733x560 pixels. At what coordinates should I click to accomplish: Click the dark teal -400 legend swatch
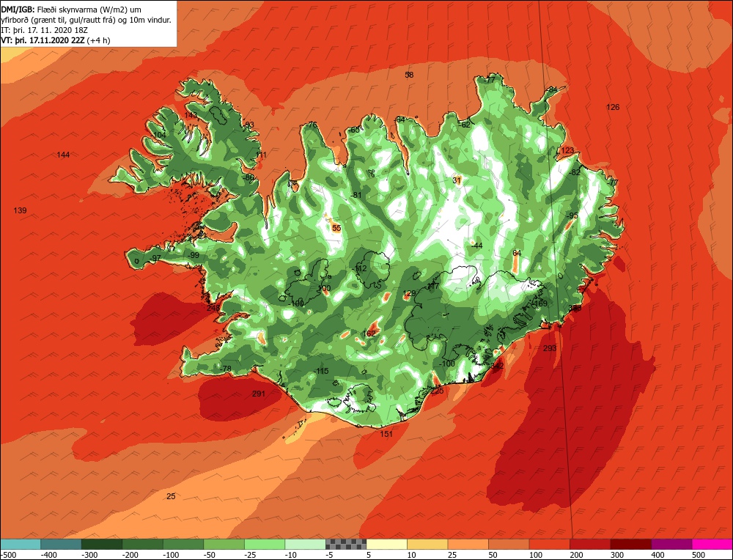[x=61, y=544]
